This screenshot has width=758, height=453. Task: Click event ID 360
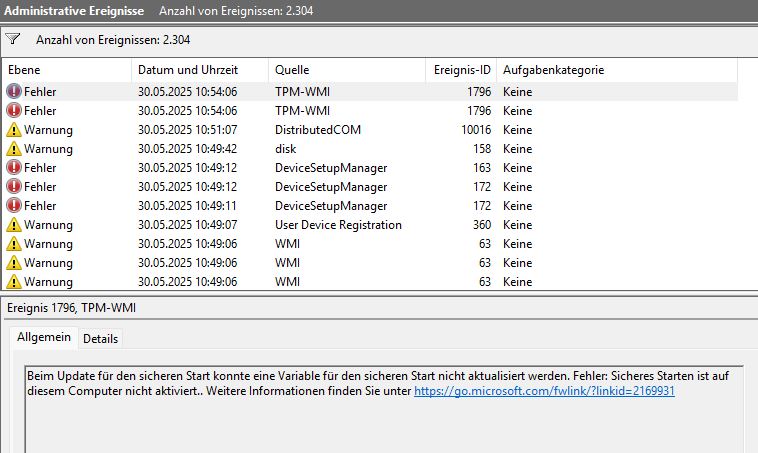[x=482, y=225]
